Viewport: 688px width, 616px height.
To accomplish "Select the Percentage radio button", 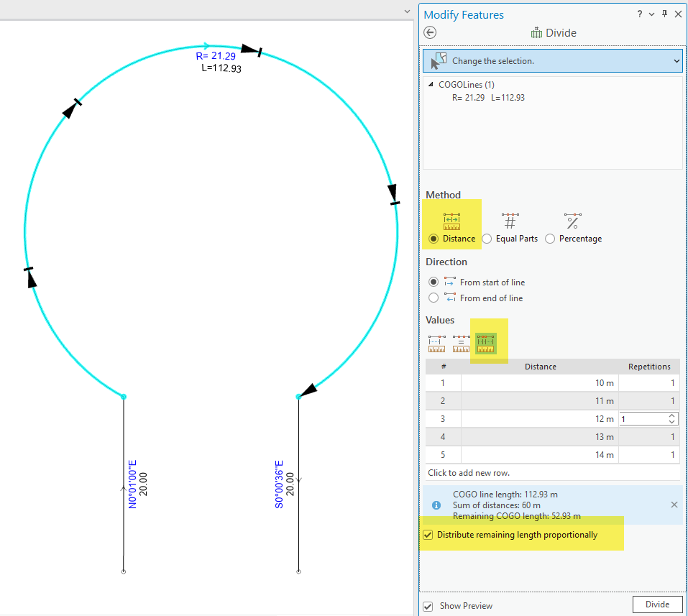I will [550, 239].
